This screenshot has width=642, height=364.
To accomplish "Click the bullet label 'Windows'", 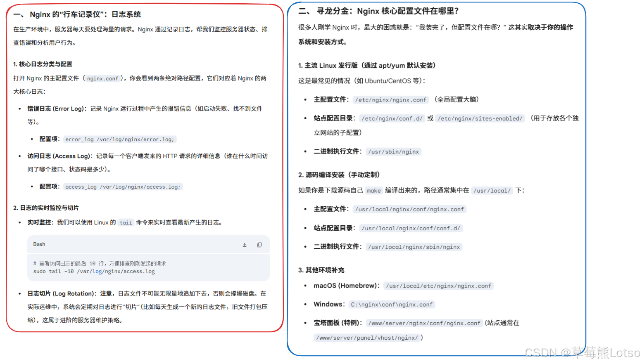I will tap(328, 304).
